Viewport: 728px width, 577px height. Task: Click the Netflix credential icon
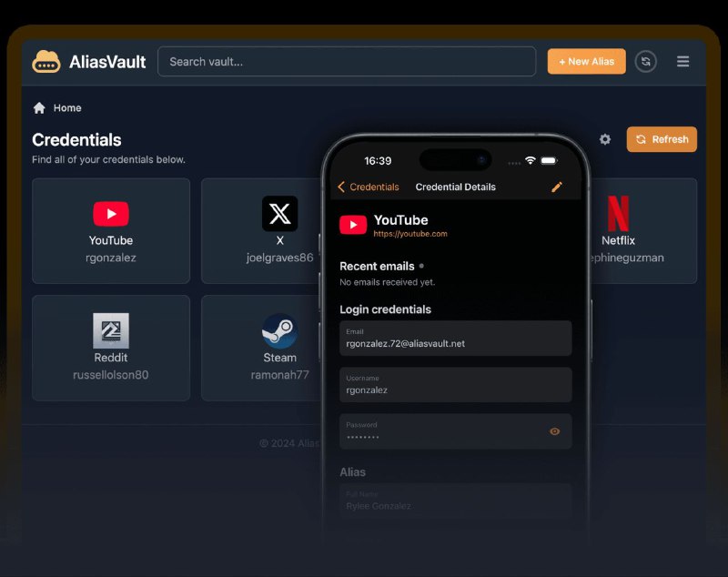(619, 213)
